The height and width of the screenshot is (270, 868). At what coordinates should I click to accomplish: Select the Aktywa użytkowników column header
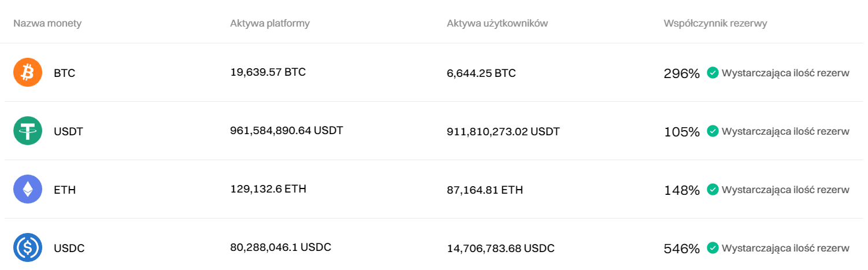[x=497, y=24]
